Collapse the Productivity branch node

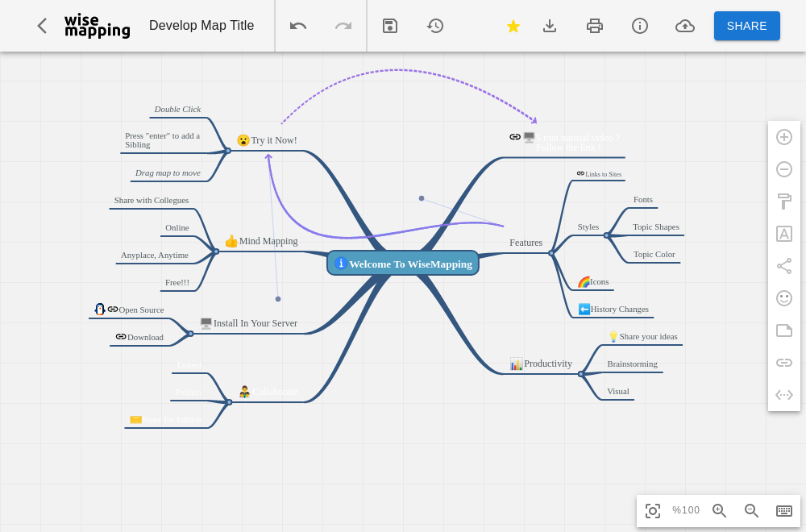coord(580,374)
